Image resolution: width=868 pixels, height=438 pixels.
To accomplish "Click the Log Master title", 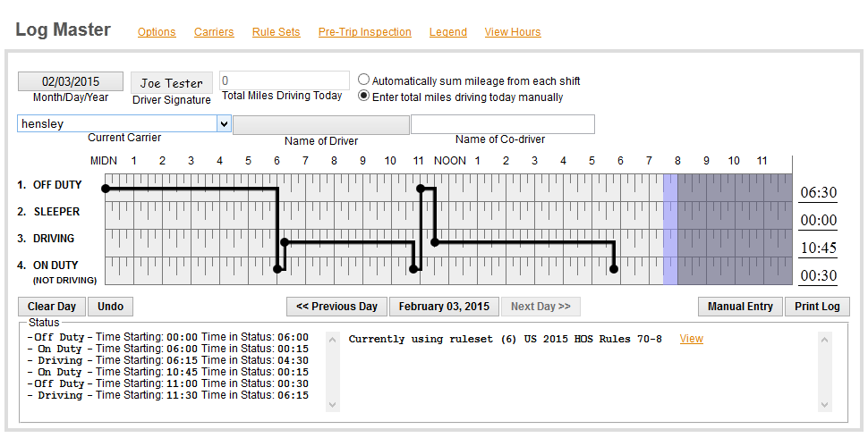I will (x=64, y=29).
